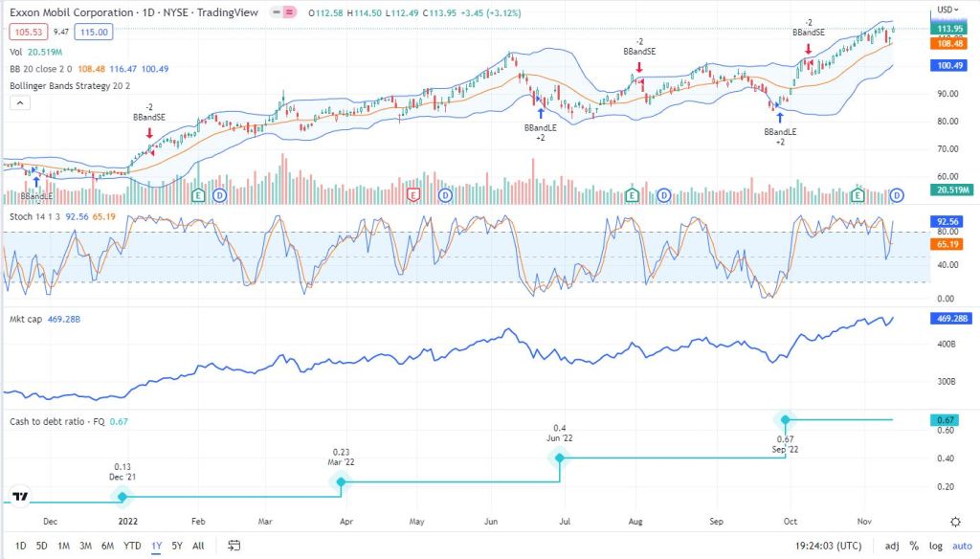The height and width of the screenshot is (559, 980).
Task: Click the pink wave icon beside the symbol title
Action: 289,12
